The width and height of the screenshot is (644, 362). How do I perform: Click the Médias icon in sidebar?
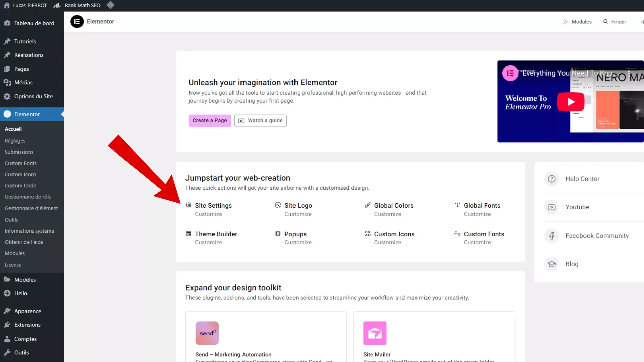7,82
